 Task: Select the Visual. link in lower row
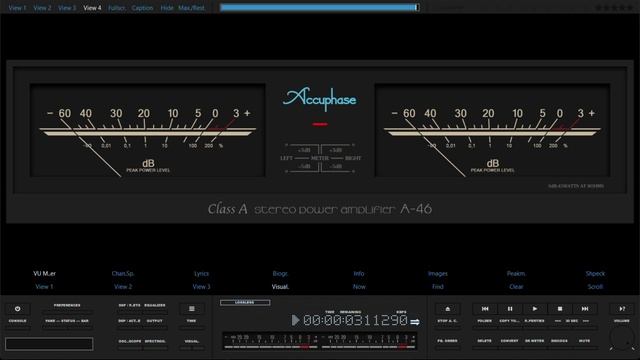[280, 287]
